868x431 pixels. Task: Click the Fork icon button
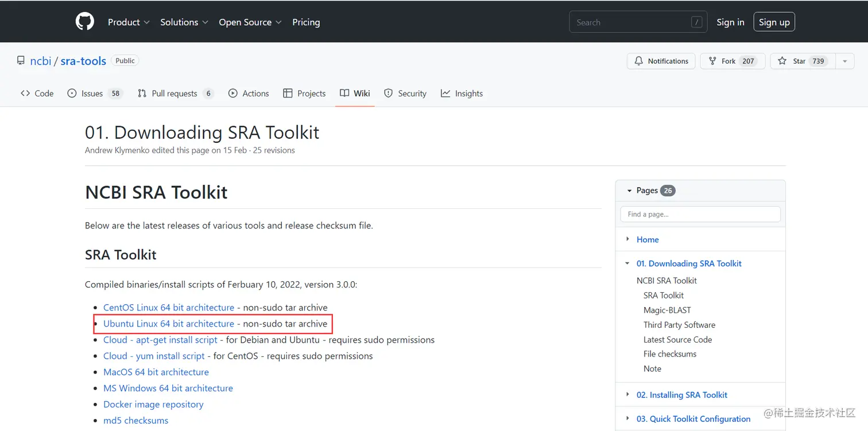pyautogui.click(x=712, y=61)
